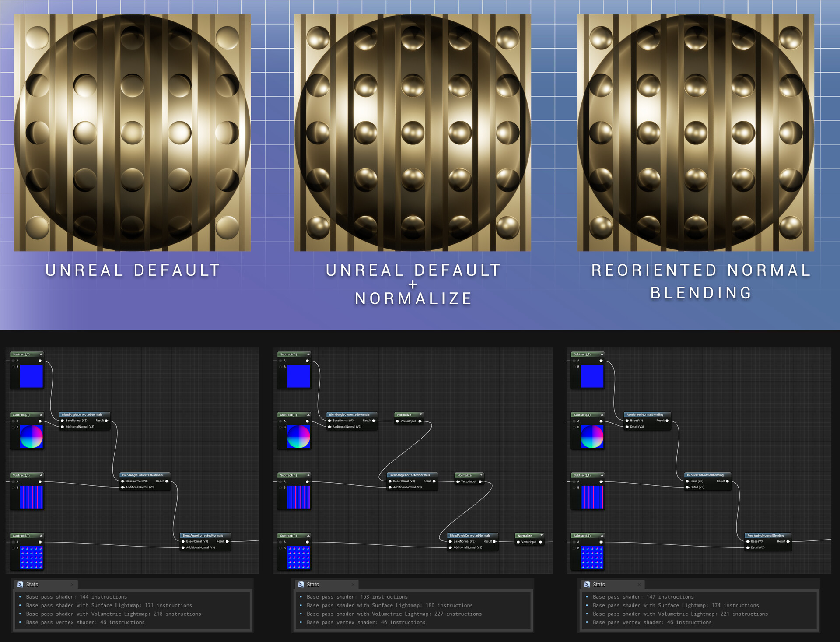The height and width of the screenshot is (642, 840).
Task: Collapse the flat-blue Subtract node in Reoriented graph
Action: point(602,354)
